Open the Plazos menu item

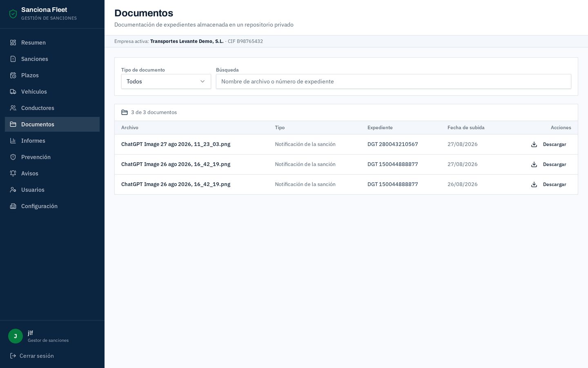pos(52,75)
